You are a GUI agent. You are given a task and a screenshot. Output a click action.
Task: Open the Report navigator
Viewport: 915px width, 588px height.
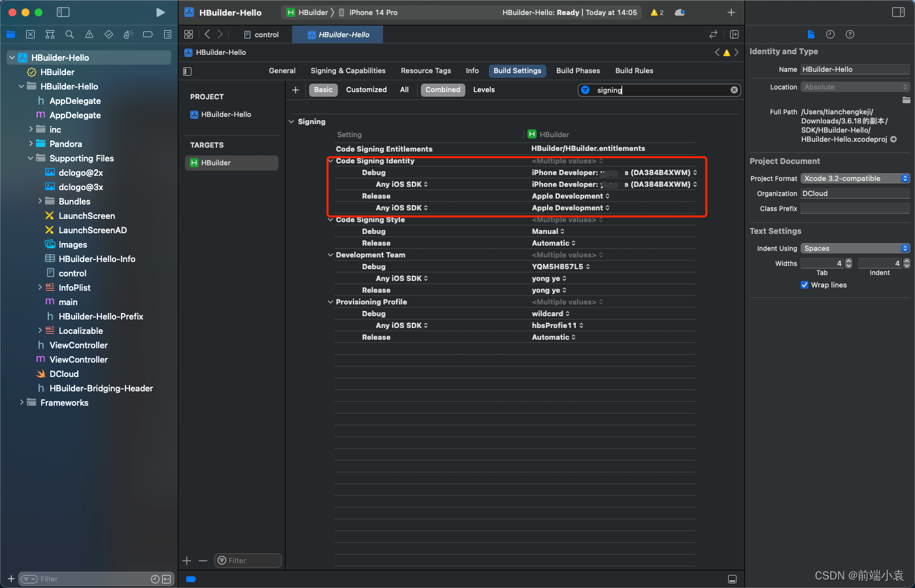click(x=167, y=35)
